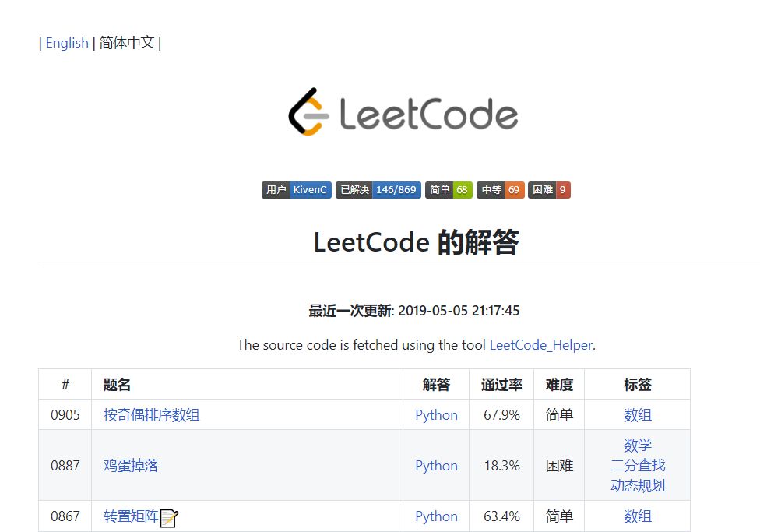The width and height of the screenshot is (760, 532).
Task: Click the 困难 9 badge
Action: tap(549, 190)
